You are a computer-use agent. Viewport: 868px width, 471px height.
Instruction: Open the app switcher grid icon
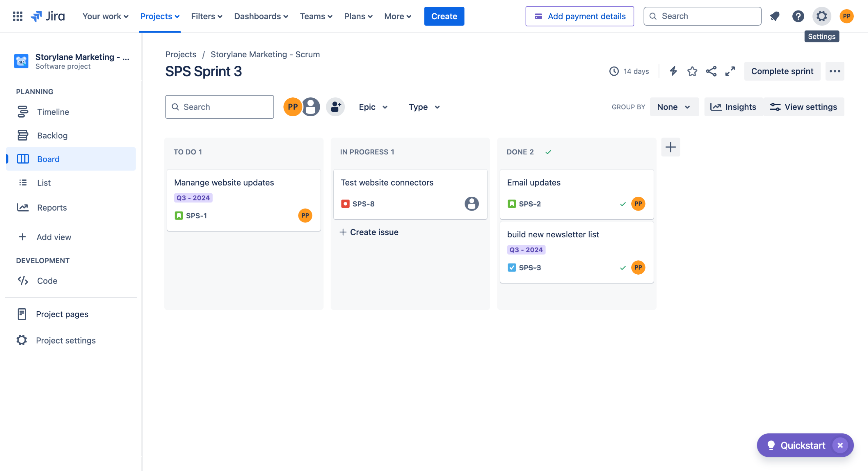pos(18,16)
